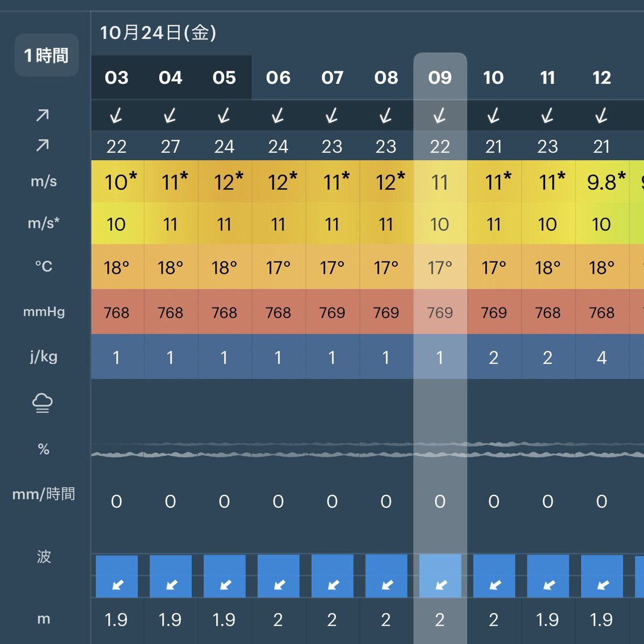Click wind direction arrow under hour 10
The image size is (644, 644).
coord(494,115)
